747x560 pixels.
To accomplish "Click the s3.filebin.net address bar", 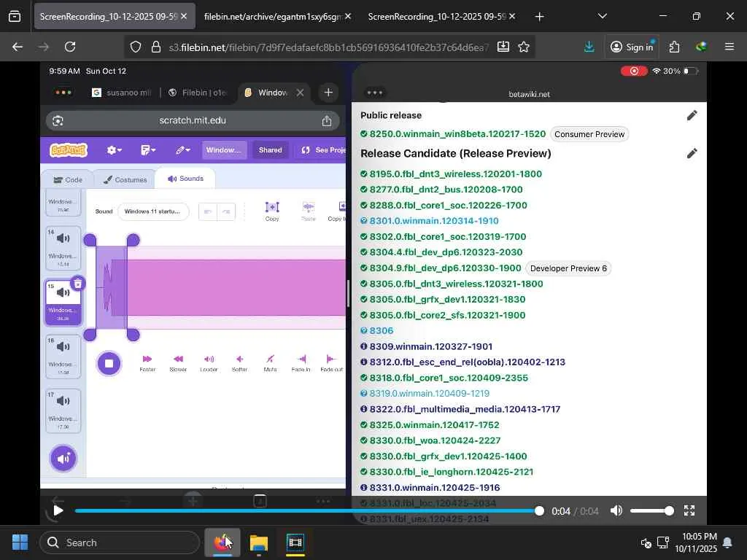I will tap(329, 47).
